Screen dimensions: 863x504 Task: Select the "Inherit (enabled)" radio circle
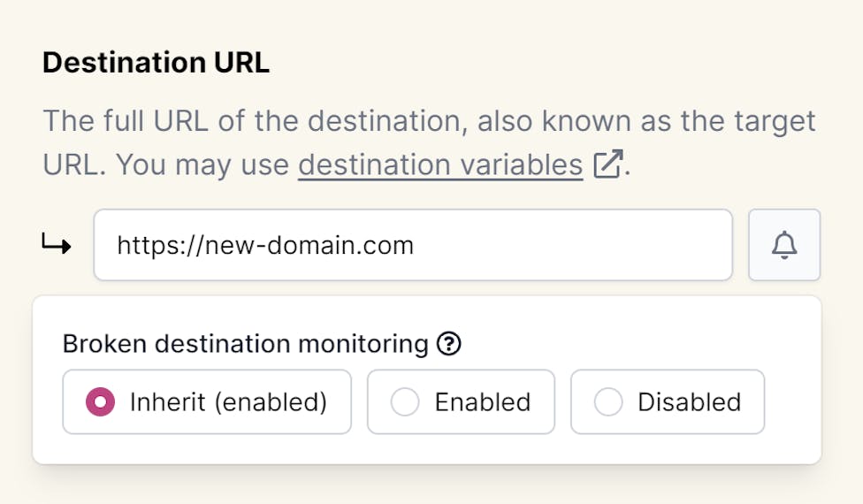[x=100, y=402]
